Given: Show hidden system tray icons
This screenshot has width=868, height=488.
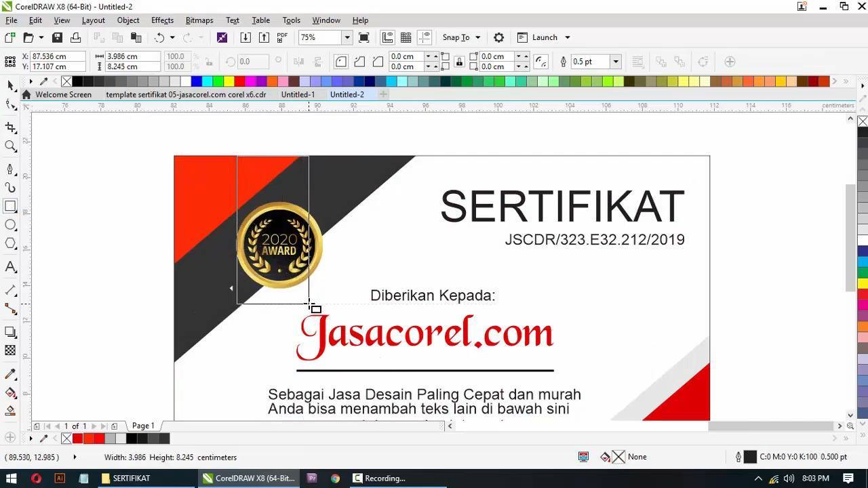Looking at the screenshot, I should pos(758,478).
